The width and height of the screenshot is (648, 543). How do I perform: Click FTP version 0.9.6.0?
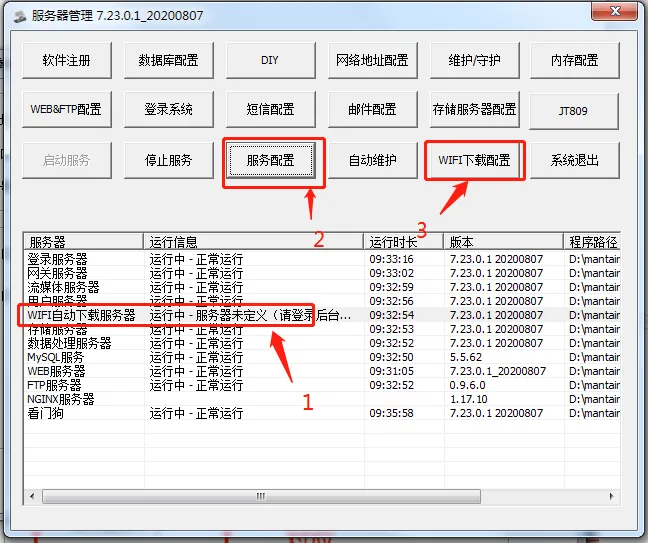pos(467,386)
